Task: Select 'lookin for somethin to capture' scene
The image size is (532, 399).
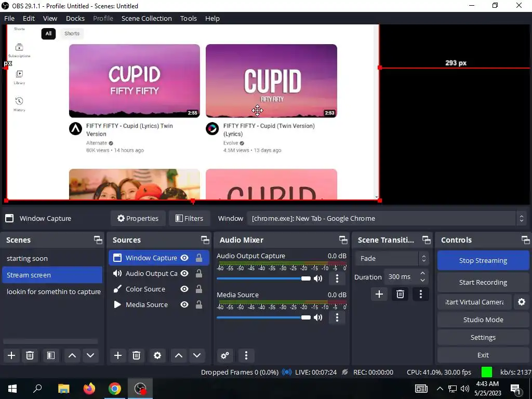Action: (x=52, y=292)
